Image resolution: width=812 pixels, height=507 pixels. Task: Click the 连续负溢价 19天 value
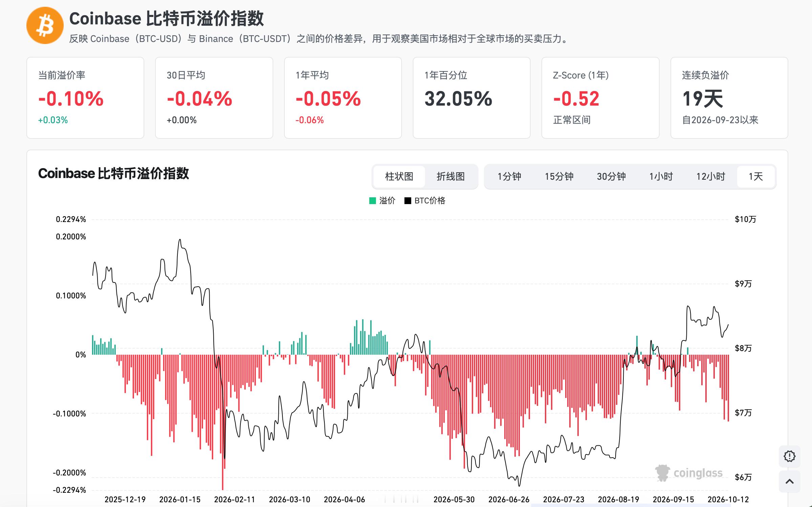[x=703, y=99]
